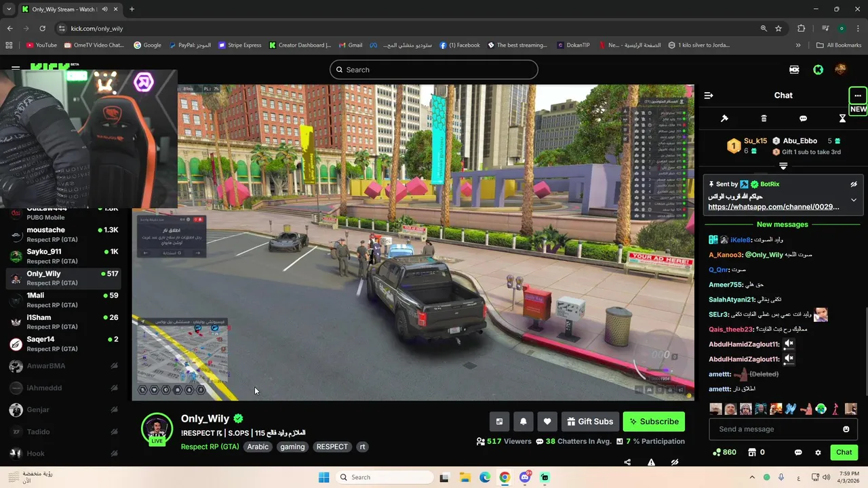Mute the Only_Wily Stream tab audio
Screen dimensions: 868x488
click(x=104, y=9)
